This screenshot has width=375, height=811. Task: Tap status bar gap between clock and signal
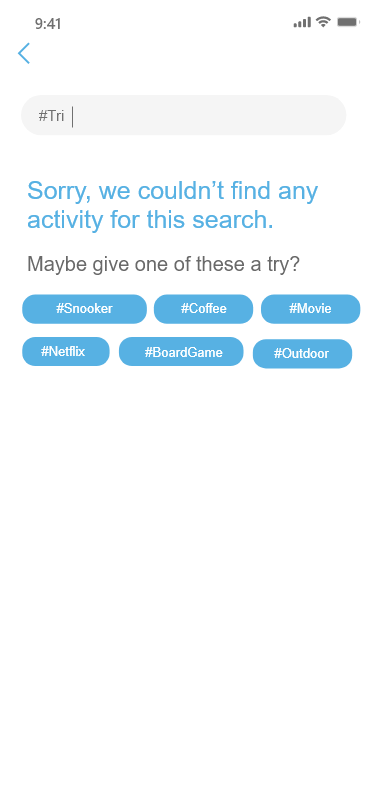pyautogui.click(x=176, y=23)
